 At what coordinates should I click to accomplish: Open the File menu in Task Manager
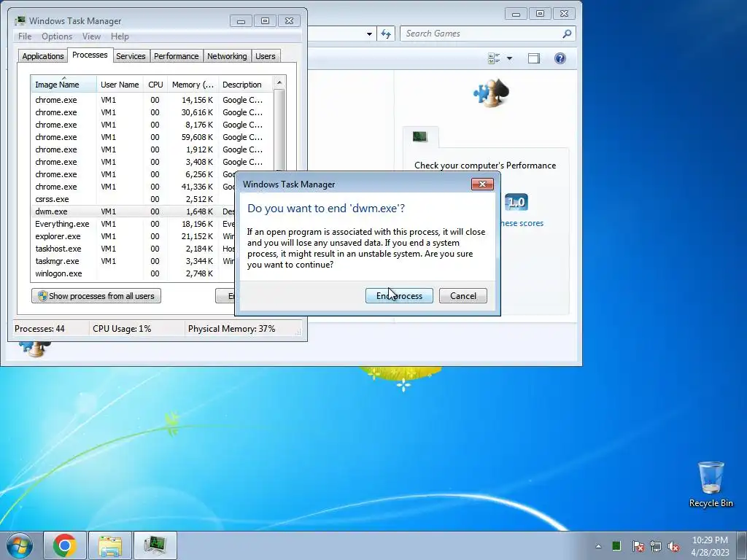tap(25, 36)
